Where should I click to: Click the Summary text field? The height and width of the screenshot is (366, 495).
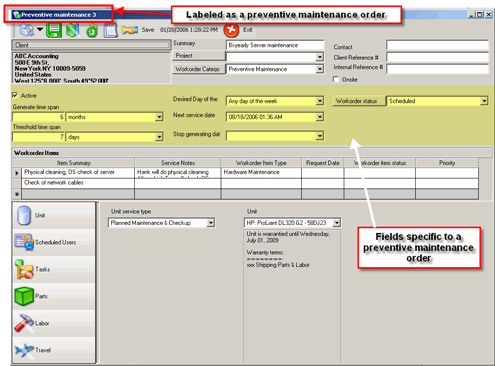275,45
